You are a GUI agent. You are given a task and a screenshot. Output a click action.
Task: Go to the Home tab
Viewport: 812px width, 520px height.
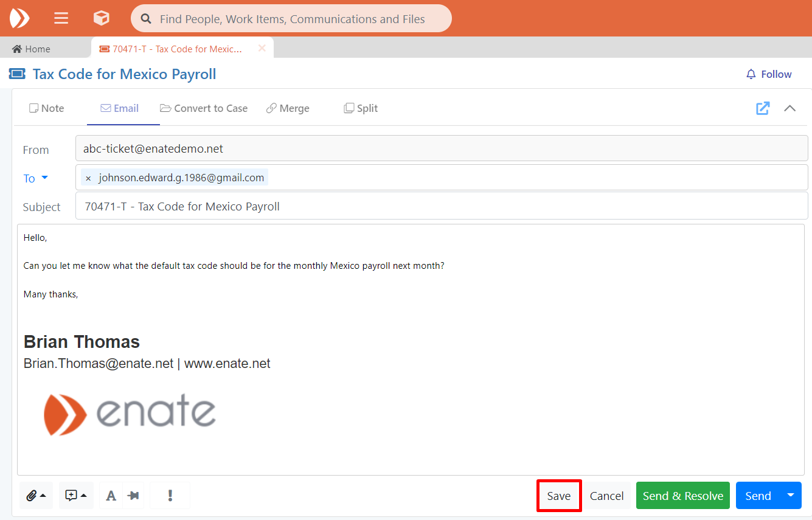tap(32, 49)
